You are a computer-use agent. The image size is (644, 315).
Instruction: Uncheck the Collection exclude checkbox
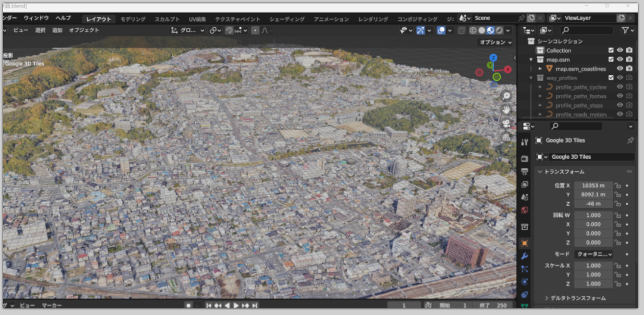[611, 51]
